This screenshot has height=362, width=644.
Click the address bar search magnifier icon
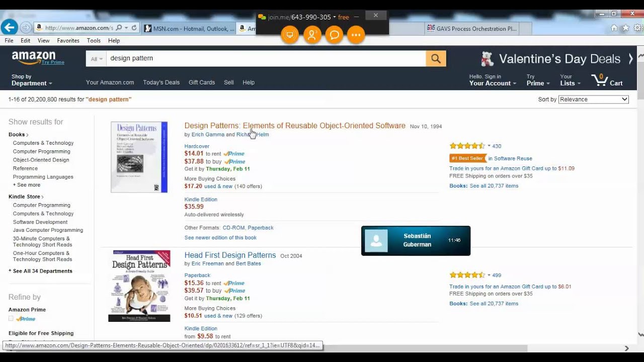pos(119,28)
